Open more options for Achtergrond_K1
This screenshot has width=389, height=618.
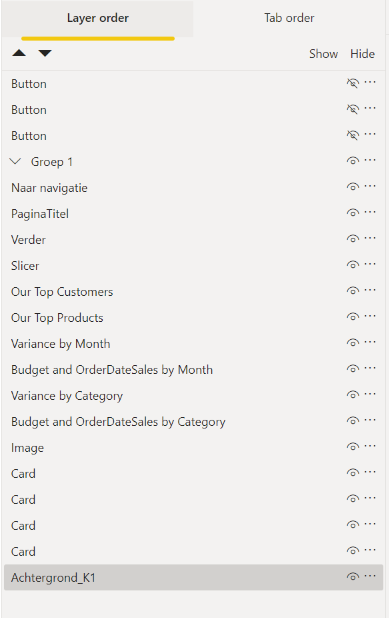click(x=370, y=576)
